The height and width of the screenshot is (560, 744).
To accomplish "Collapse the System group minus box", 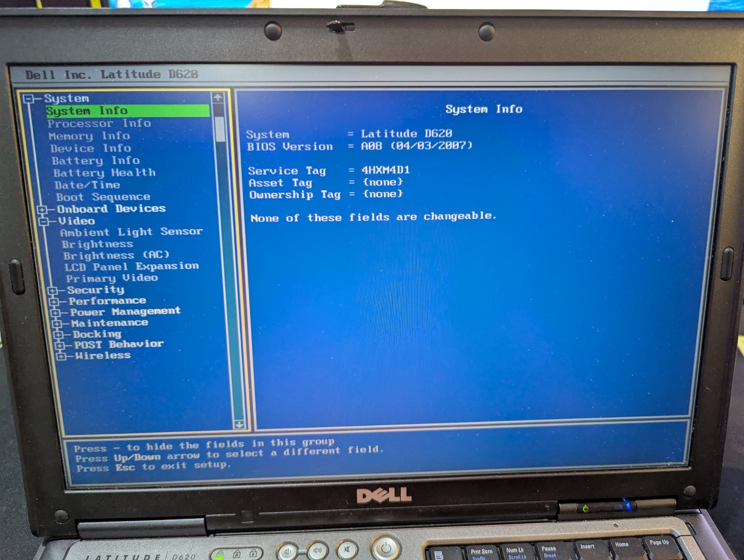I will (29, 99).
